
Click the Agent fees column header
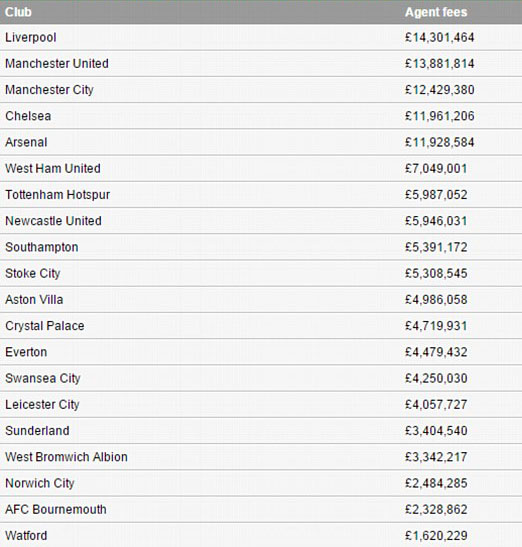pos(436,12)
